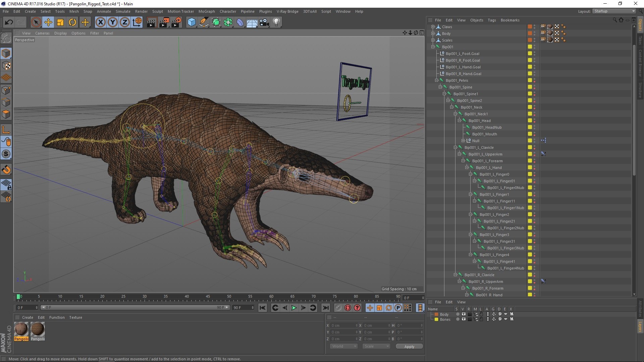The image size is (644, 362).
Task: Click the Apply button
Action: coord(409,347)
